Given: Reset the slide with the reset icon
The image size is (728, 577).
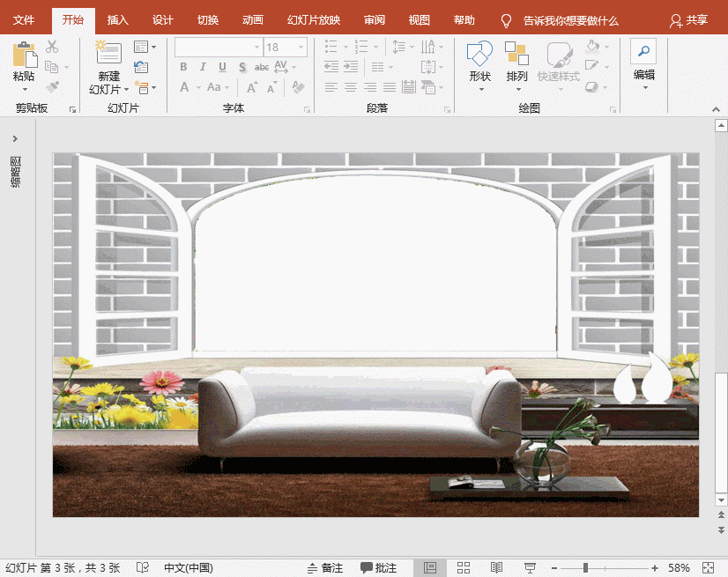Looking at the screenshot, I should [x=141, y=67].
